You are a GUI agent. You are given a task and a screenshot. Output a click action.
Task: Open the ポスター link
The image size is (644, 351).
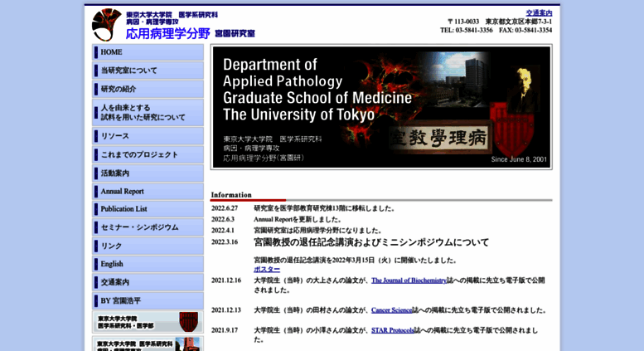point(267,269)
